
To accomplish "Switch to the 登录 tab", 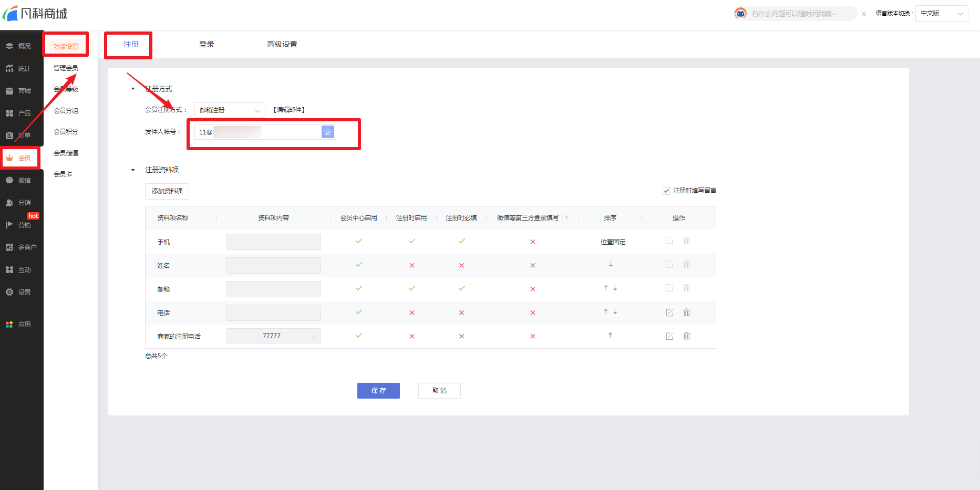I will click(207, 45).
